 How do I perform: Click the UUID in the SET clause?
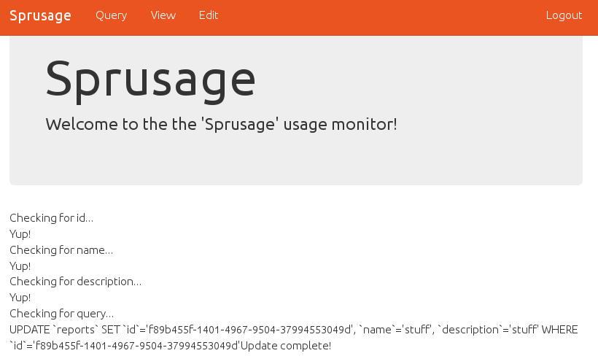(252, 330)
